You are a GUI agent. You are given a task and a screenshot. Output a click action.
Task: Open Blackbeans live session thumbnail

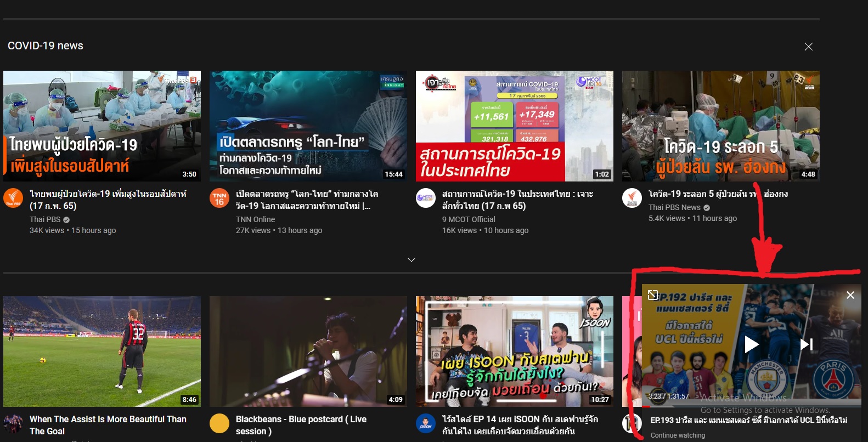[308, 352]
